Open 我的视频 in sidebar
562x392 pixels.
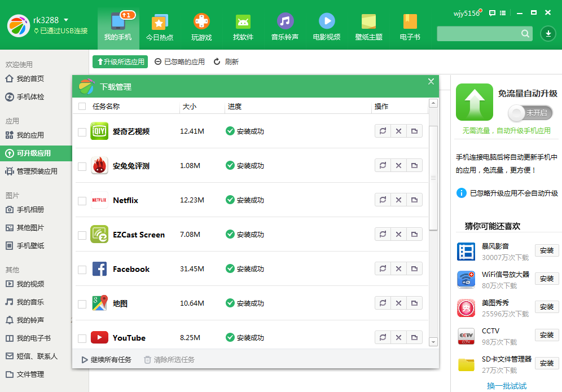(x=25, y=284)
